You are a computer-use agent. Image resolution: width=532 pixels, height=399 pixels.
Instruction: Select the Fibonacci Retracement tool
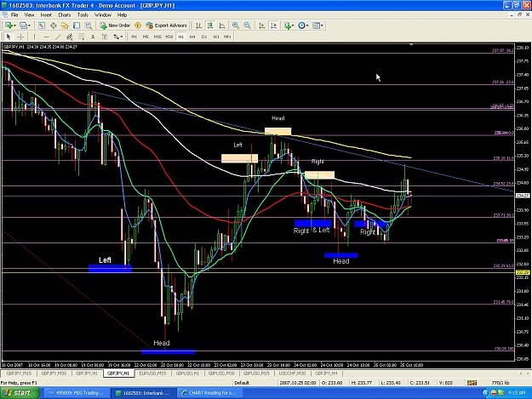coord(81,37)
